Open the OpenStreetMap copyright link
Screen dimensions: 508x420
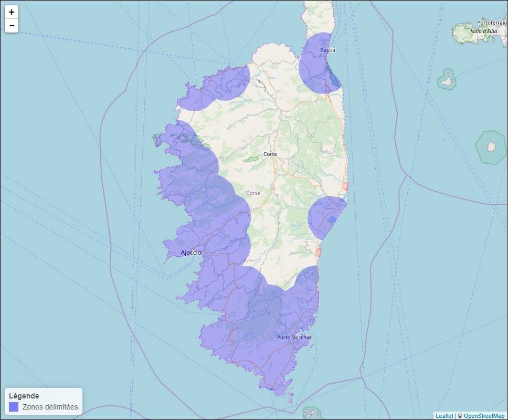tap(484, 416)
